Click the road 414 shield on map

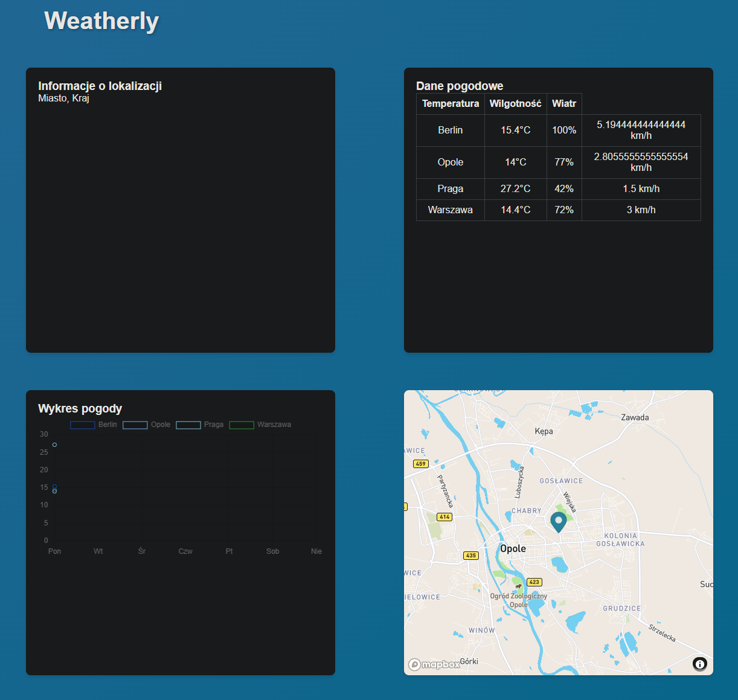(444, 517)
